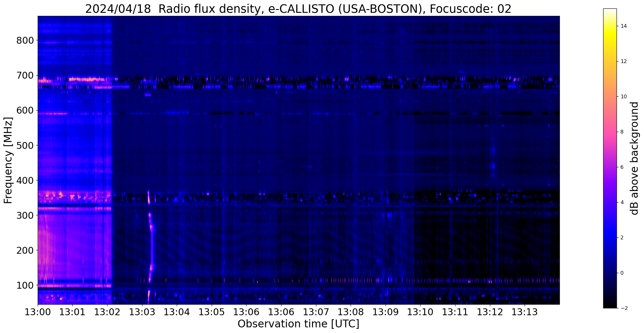This screenshot has width=644, height=333.
Task: Click the colorbar tick label 14
Action: [624, 26]
